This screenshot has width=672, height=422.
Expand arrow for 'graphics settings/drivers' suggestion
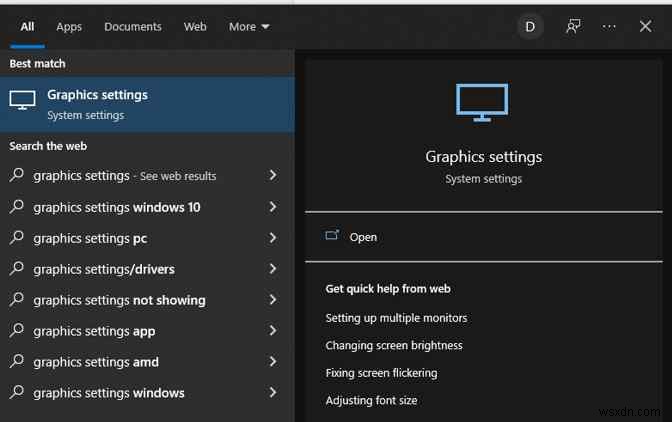(273, 269)
